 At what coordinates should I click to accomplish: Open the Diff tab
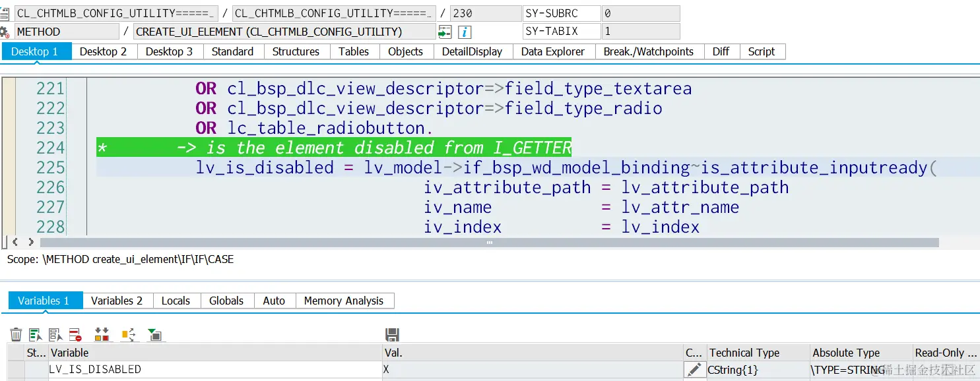(x=721, y=51)
